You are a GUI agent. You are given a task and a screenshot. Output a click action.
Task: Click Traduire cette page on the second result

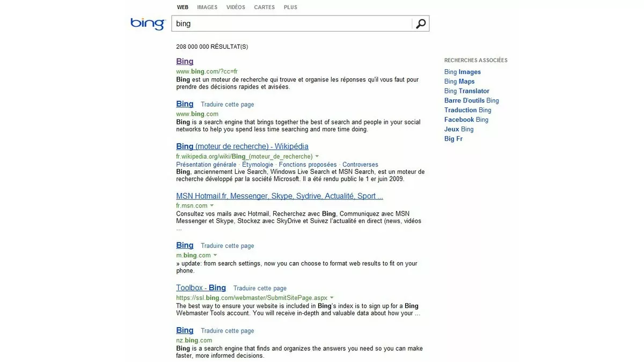point(227,104)
